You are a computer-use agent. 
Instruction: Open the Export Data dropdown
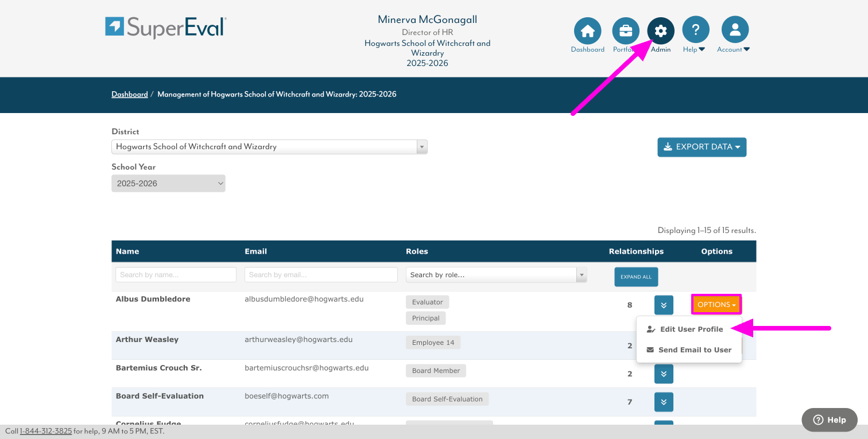click(702, 147)
